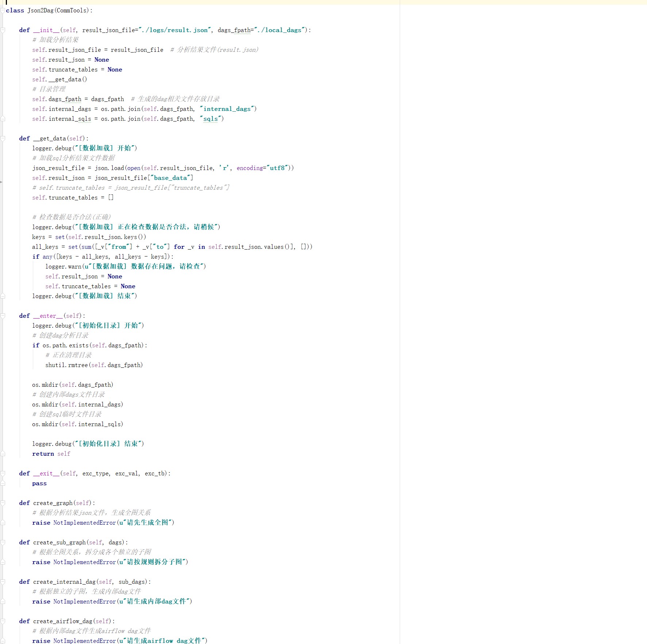Collapse the __get_data method fold marker
Image resolution: width=647 pixels, height=644 pixels.
coord(3,138)
